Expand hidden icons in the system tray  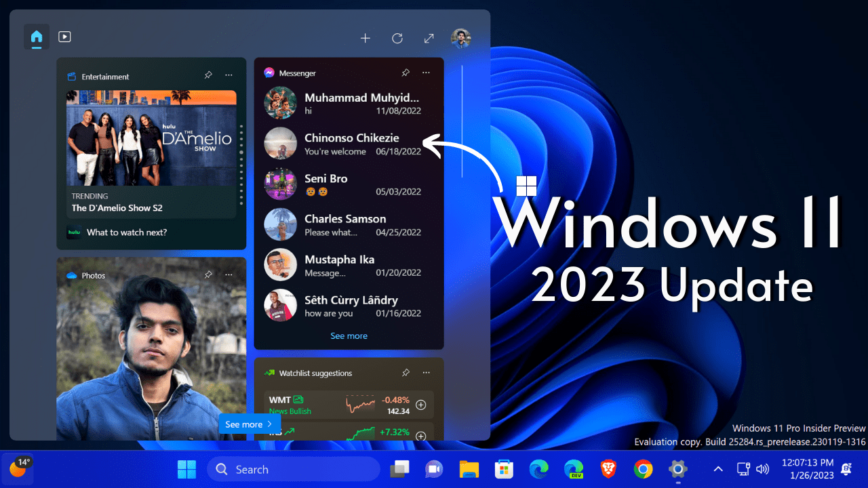[717, 468]
